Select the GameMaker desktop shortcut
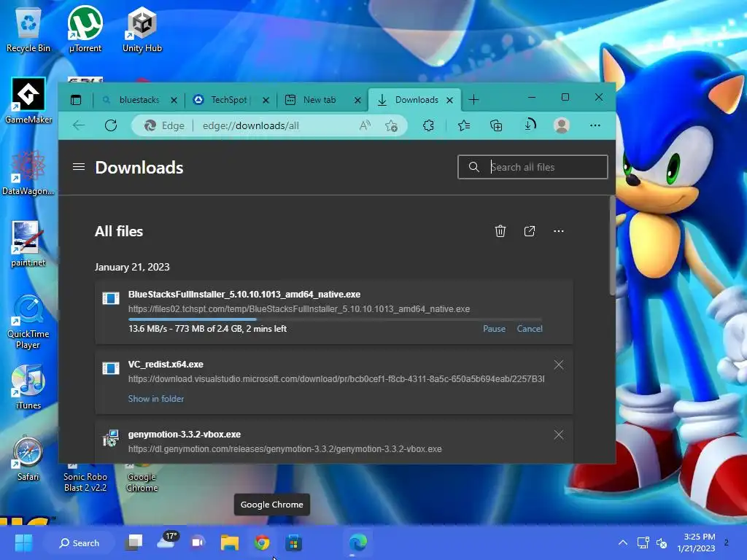Image resolution: width=747 pixels, height=560 pixels. coord(28,101)
